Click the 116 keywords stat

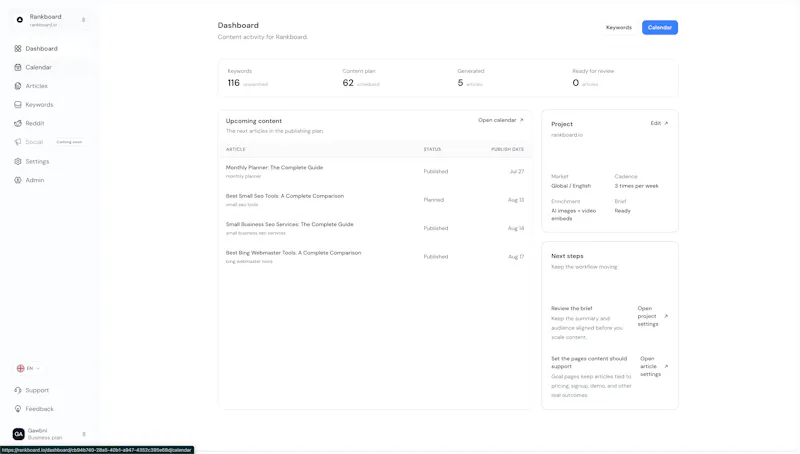point(234,83)
